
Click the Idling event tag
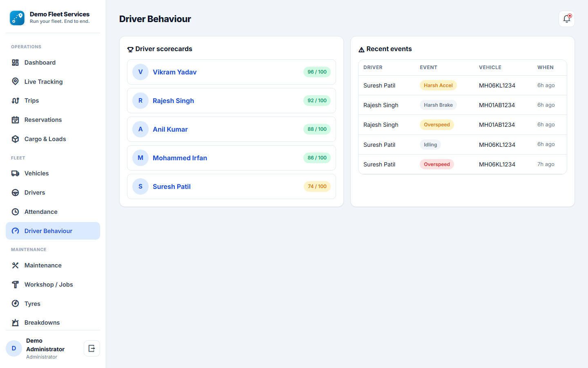(x=430, y=145)
